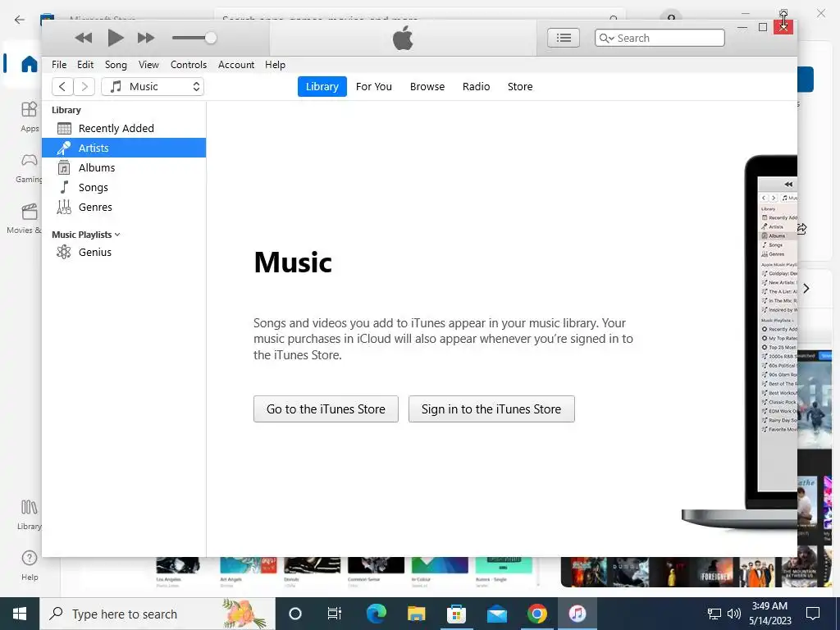Click Go to the iTunes Store button
This screenshot has width=840, height=630.
pos(326,409)
